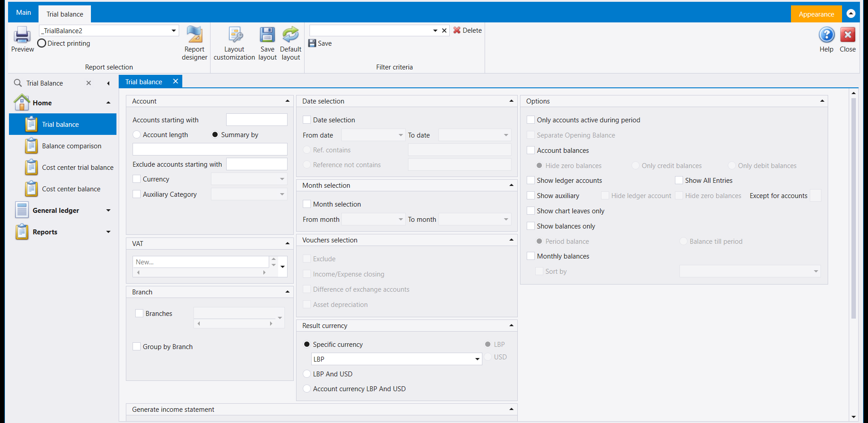Click Save layout floppy icon

(267, 35)
